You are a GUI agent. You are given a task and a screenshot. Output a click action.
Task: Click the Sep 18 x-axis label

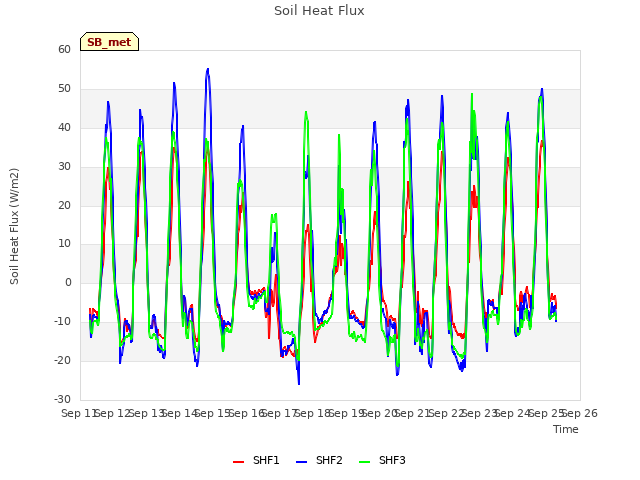pyautogui.click(x=313, y=413)
